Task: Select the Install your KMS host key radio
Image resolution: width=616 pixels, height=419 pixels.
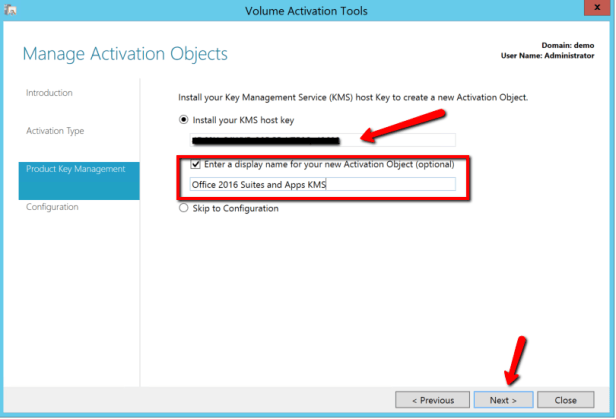Action: [183, 120]
